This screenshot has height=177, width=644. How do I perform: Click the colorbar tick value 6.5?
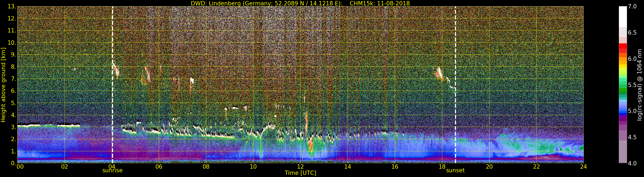point(632,33)
